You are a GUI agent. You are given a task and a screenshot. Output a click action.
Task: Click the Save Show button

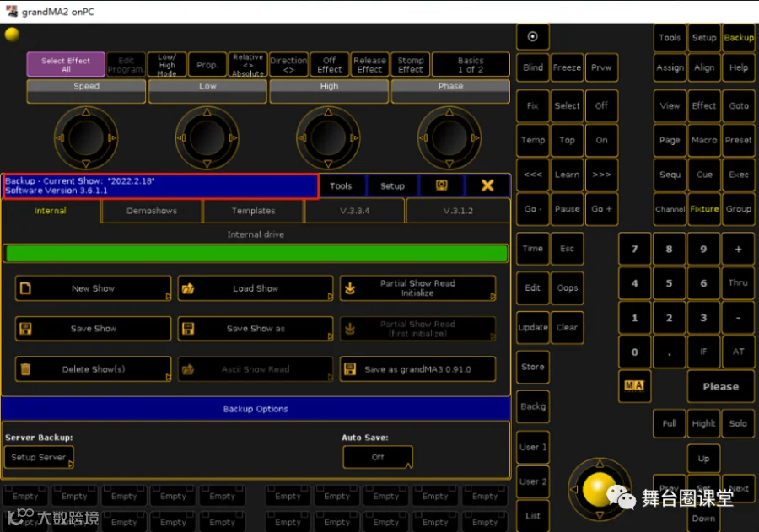pyautogui.click(x=93, y=329)
